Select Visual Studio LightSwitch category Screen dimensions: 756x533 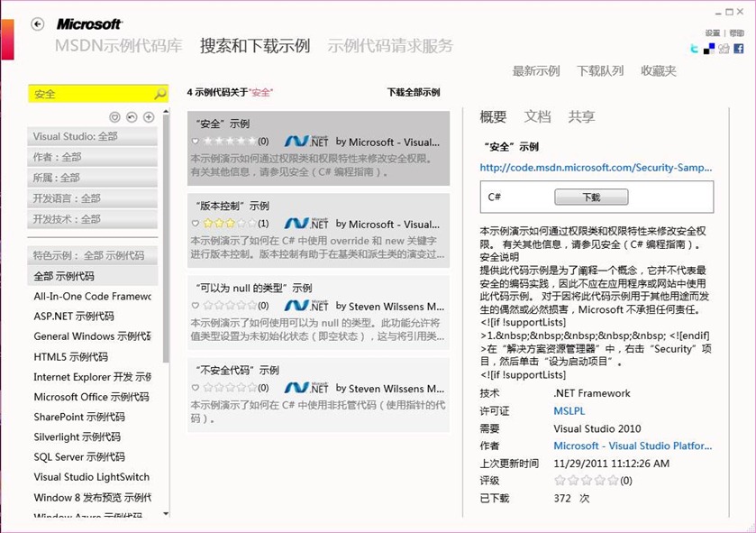pyautogui.click(x=92, y=477)
